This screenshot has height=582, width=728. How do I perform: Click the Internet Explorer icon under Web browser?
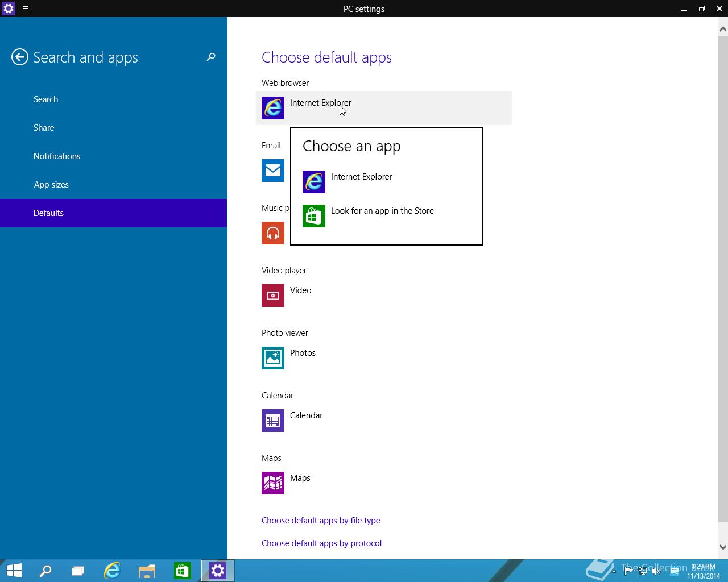pos(273,108)
